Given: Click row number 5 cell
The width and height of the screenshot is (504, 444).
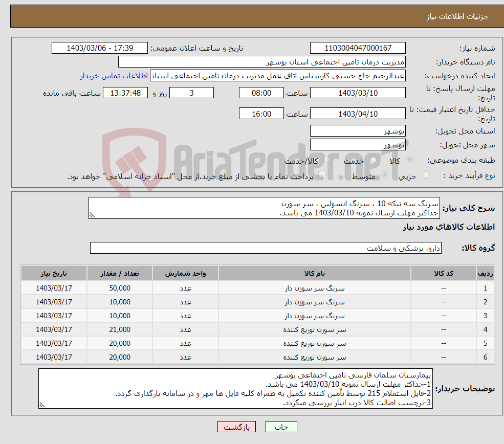Looking at the screenshot, I should coord(486,343).
